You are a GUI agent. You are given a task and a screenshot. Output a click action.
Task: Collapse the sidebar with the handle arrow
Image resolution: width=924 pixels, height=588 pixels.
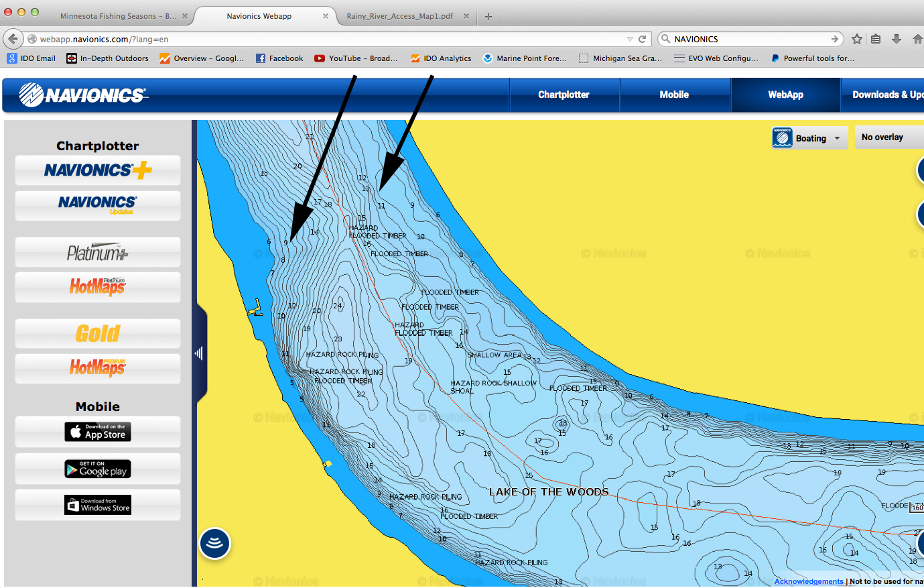coord(199,353)
